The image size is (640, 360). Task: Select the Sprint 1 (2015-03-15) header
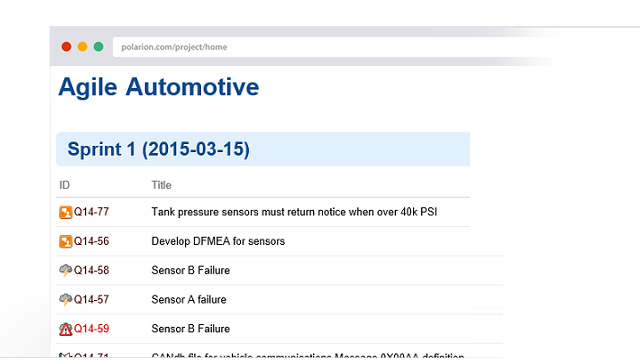[263, 149]
